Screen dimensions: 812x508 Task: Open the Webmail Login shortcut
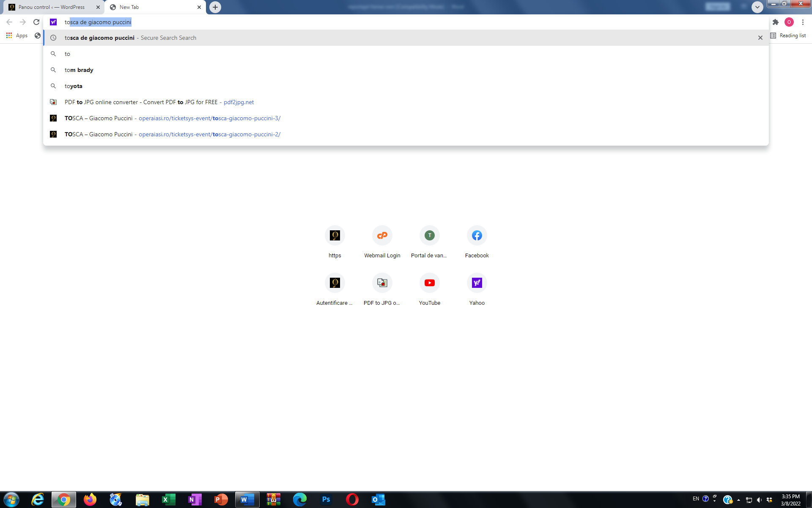[382, 242]
